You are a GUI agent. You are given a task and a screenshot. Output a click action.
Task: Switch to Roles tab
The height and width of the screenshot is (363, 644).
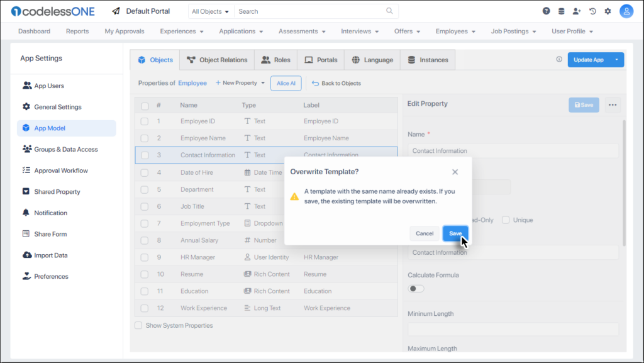pyautogui.click(x=275, y=60)
